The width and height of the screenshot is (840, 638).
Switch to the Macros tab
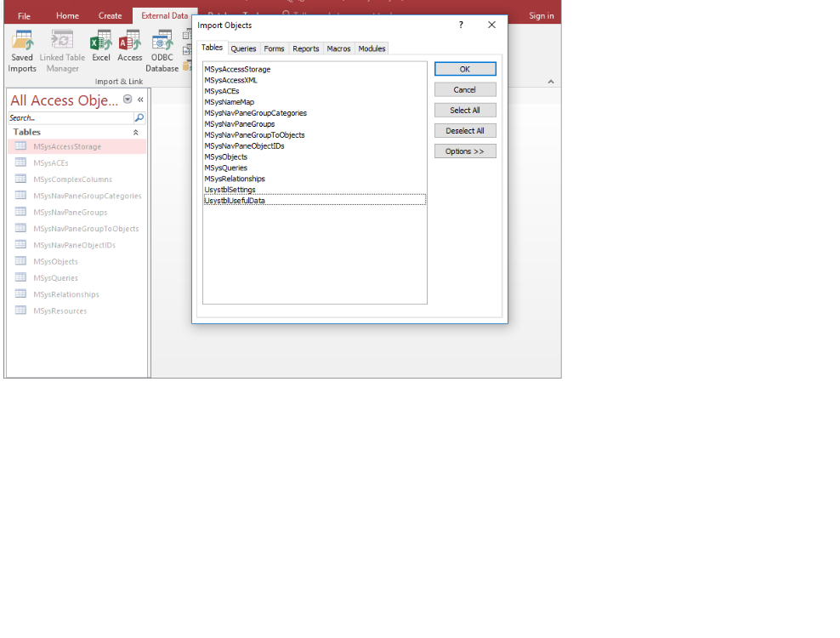pyautogui.click(x=338, y=48)
